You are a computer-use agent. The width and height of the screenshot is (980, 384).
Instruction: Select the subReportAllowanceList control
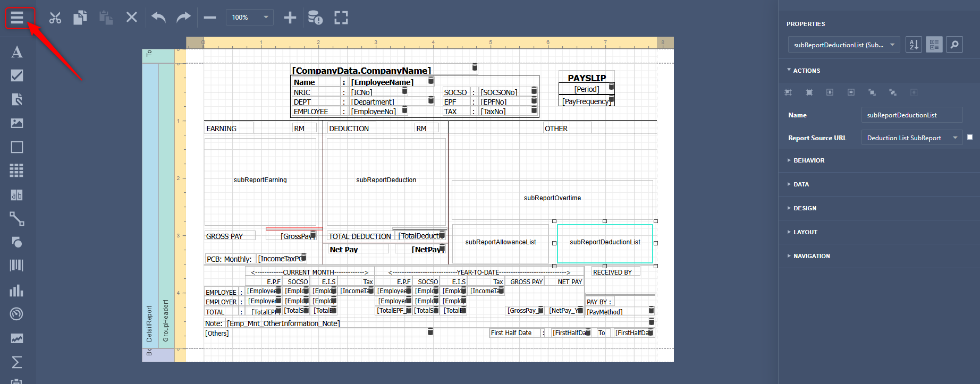(x=501, y=243)
